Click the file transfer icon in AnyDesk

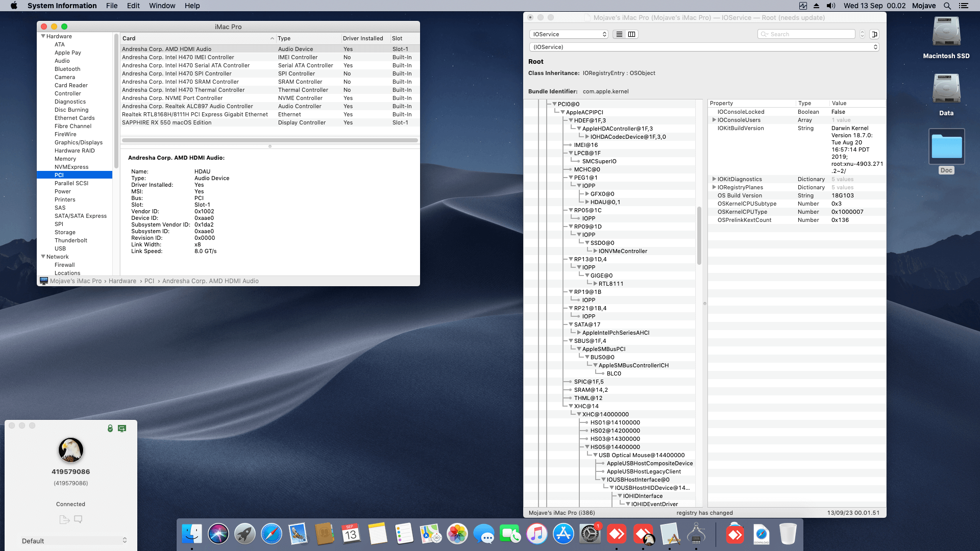[64, 519]
